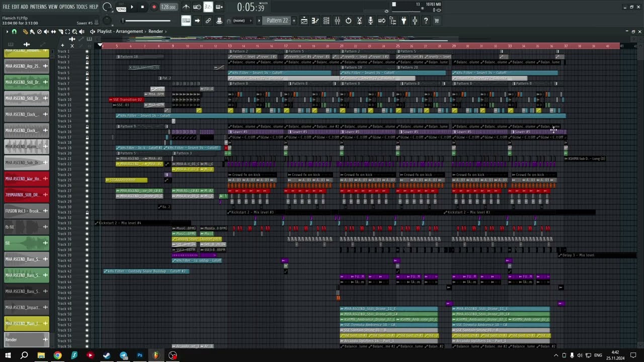Click the undo history circular arrow icon
This screenshot has width=644, height=362.
tap(348, 21)
